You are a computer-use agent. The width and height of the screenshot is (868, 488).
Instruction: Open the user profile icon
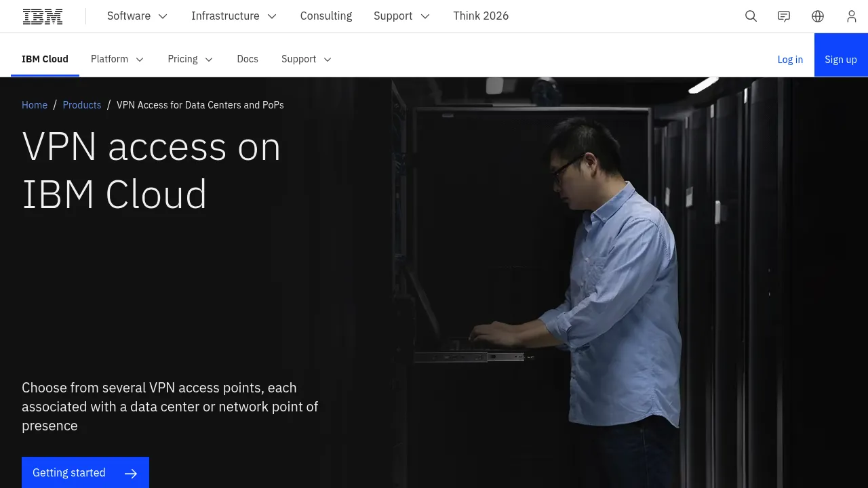852,16
